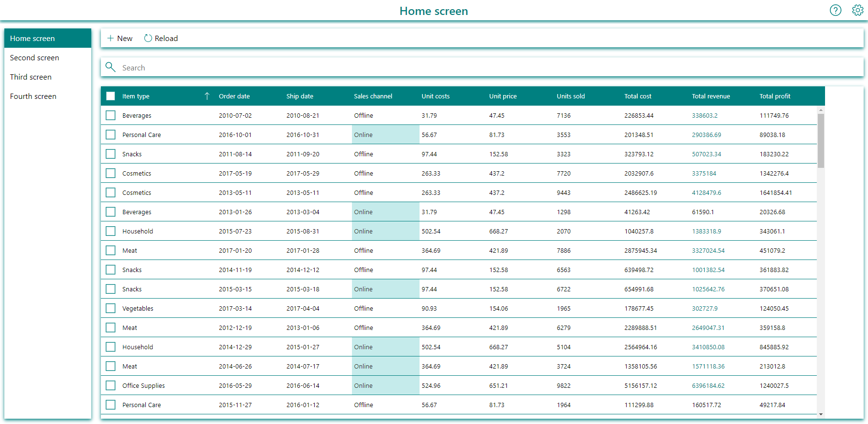Click scrollbar down arrow in table
Image resolution: width=868 pixels, height=424 pixels.
[x=821, y=414]
